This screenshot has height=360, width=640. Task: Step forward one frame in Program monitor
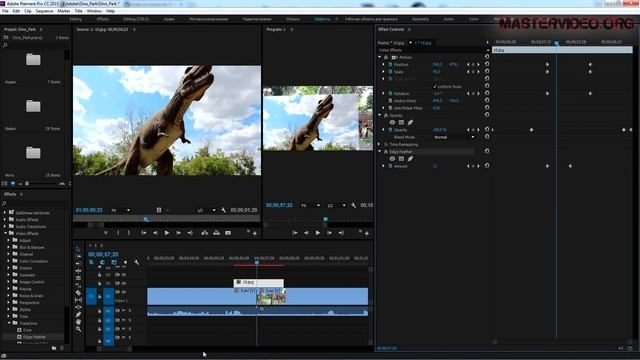pos(329,233)
